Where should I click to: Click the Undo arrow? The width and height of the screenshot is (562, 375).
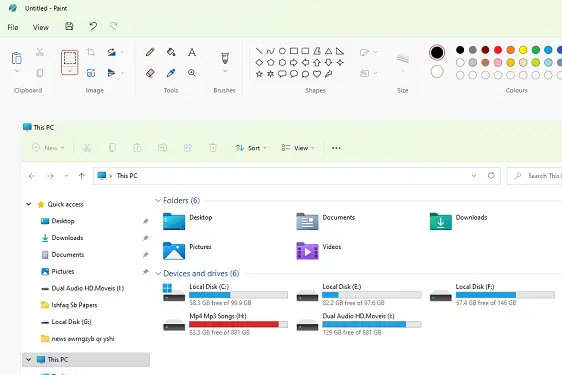[x=93, y=26]
